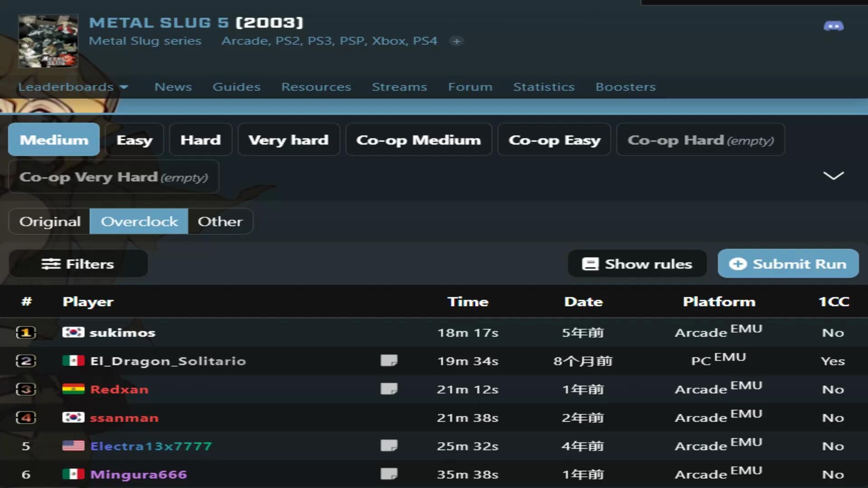Open the 18m 17s run by sukimos

tap(467, 333)
